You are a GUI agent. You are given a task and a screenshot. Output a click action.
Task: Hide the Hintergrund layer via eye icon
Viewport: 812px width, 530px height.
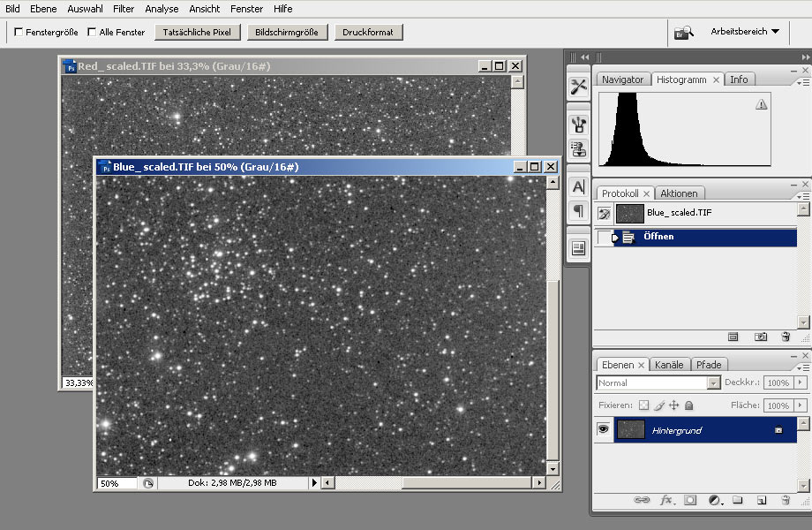[604, 429]
